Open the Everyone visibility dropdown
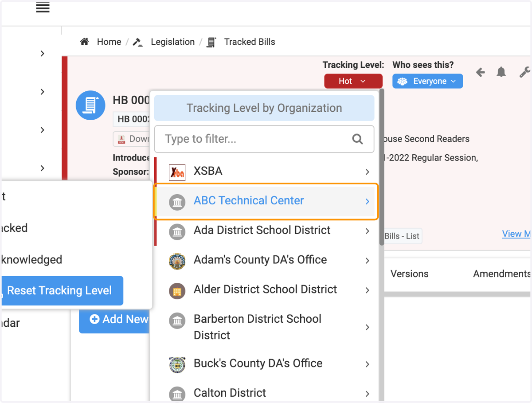 point(427,81)
